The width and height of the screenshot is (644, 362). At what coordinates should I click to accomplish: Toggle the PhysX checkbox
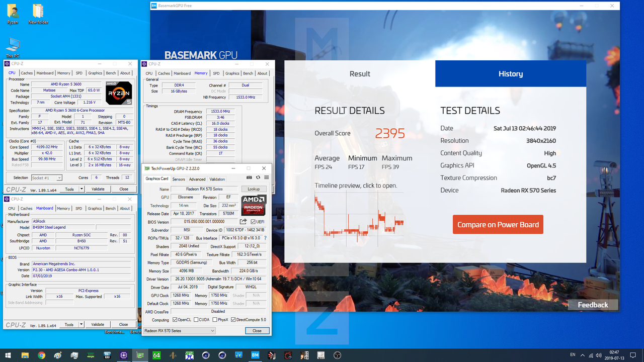[215, 320]
